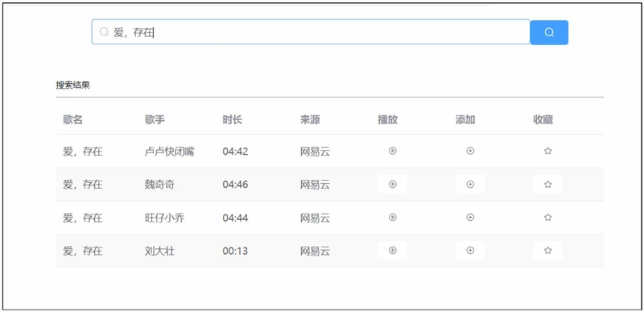Click the magnifier icon inside the search field
This screenshot has height=312, width=644.
[x=104, y=31]
